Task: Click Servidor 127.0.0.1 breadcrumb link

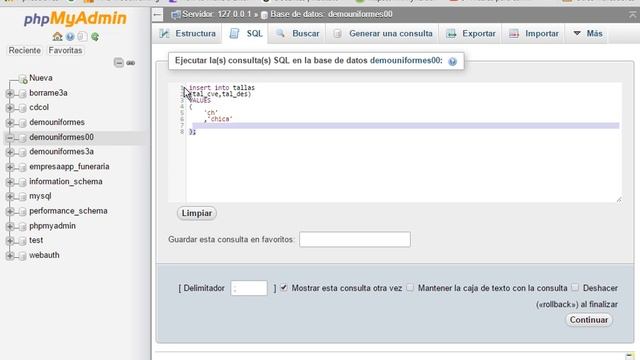Action: [x=217, y=15]
